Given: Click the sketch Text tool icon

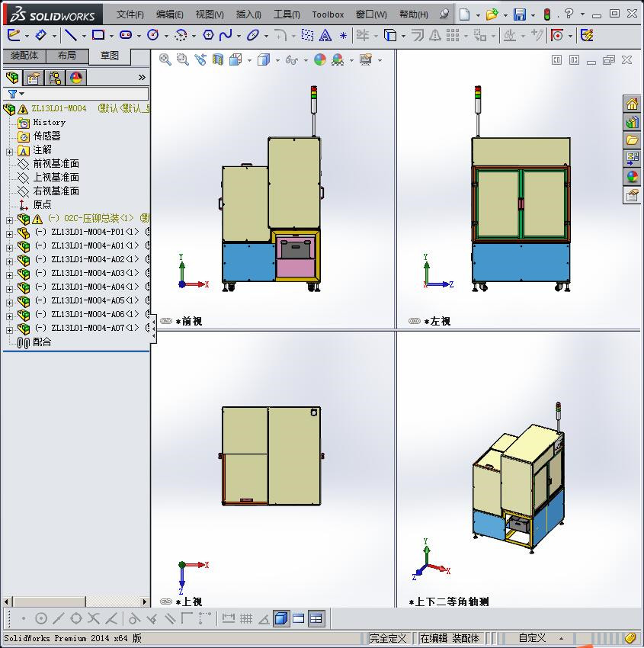Looking at the screenshot, I should 325,35.
